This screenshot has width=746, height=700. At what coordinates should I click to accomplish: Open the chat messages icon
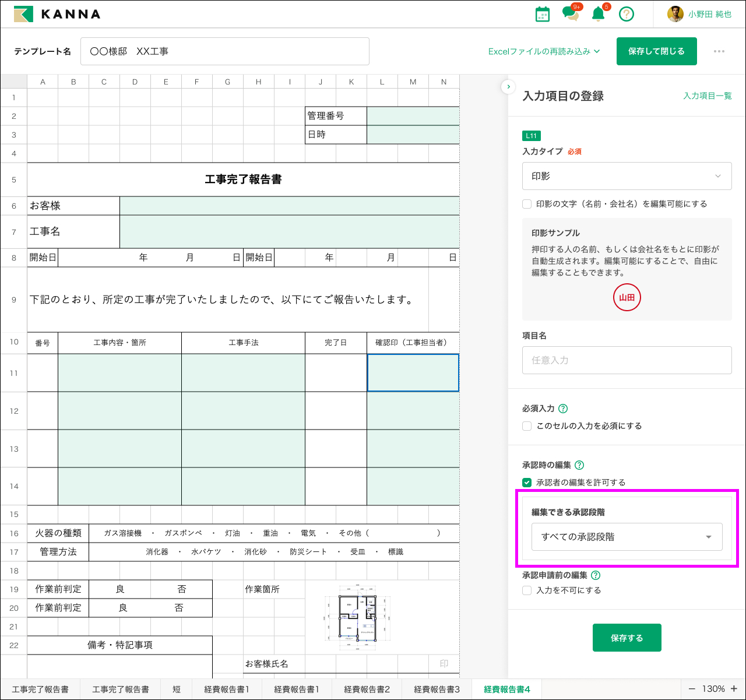pyautogui.click(x=570, y=14)
